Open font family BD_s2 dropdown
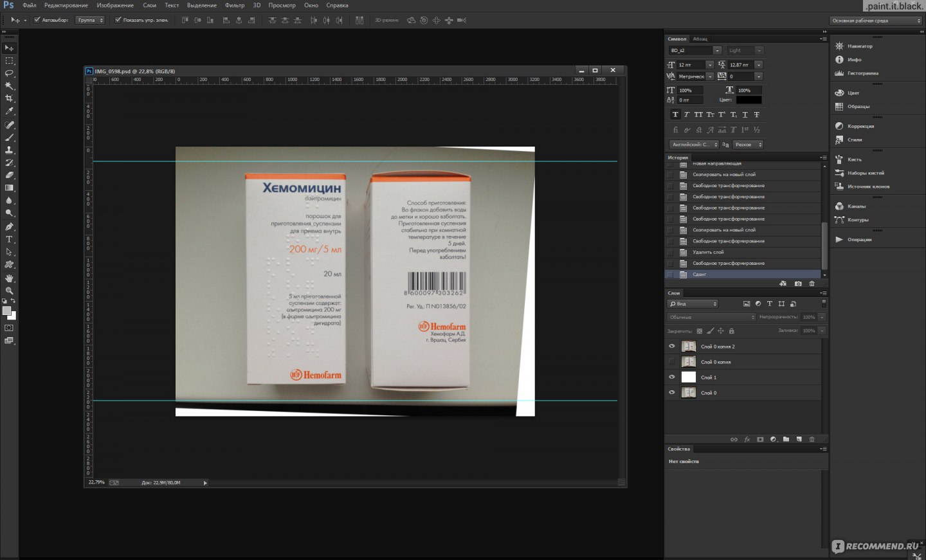Screen dimensions: 926x560 point(717,50)
